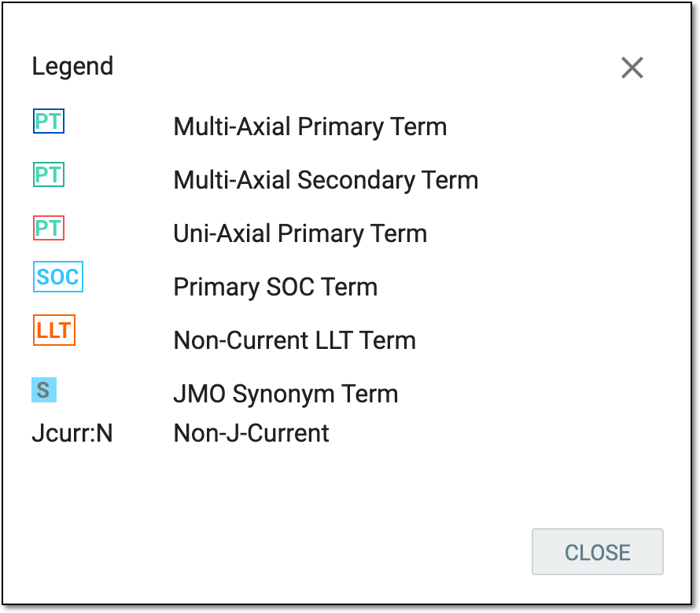The height and width of the screenshot is (613, 700).
Task: Click the blue S synonym icon
Action: click(44, 390)
